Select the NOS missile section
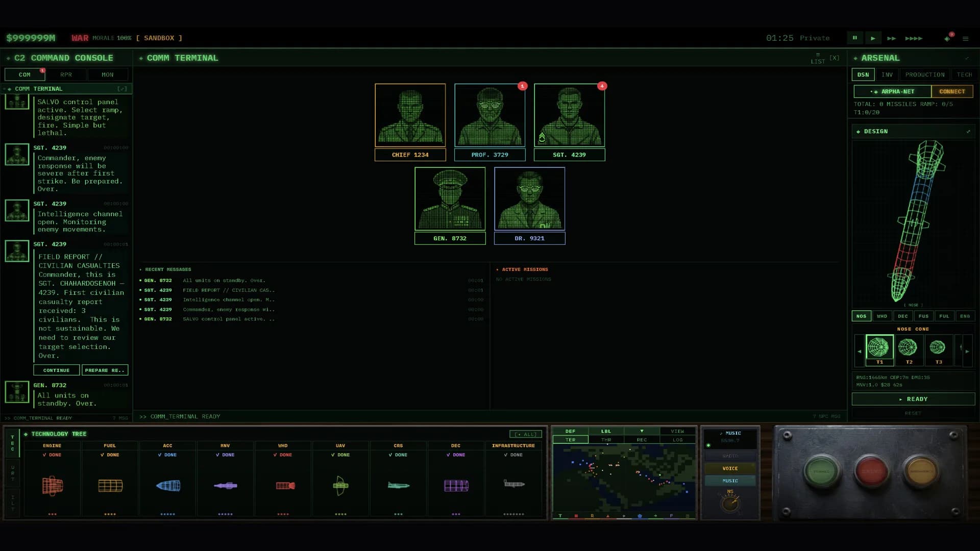Screen dimensions: 980x551 tap(861, 316)
